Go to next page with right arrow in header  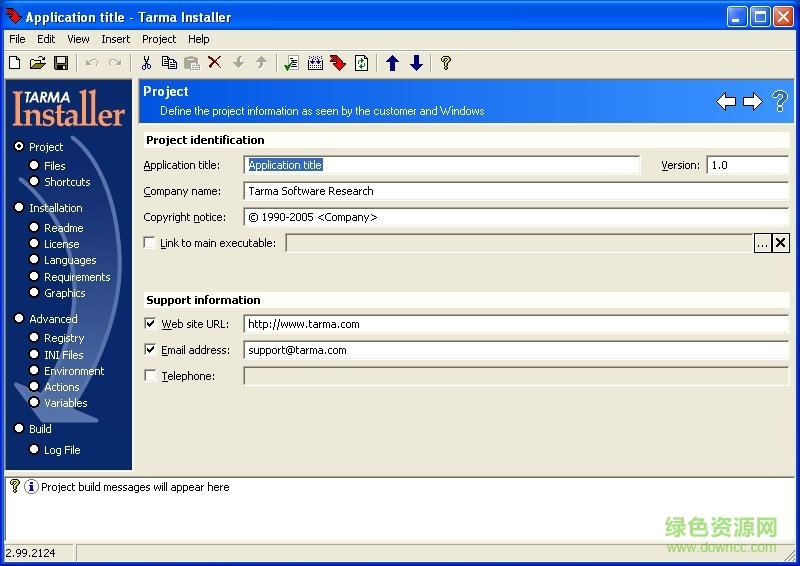[752, 101]
